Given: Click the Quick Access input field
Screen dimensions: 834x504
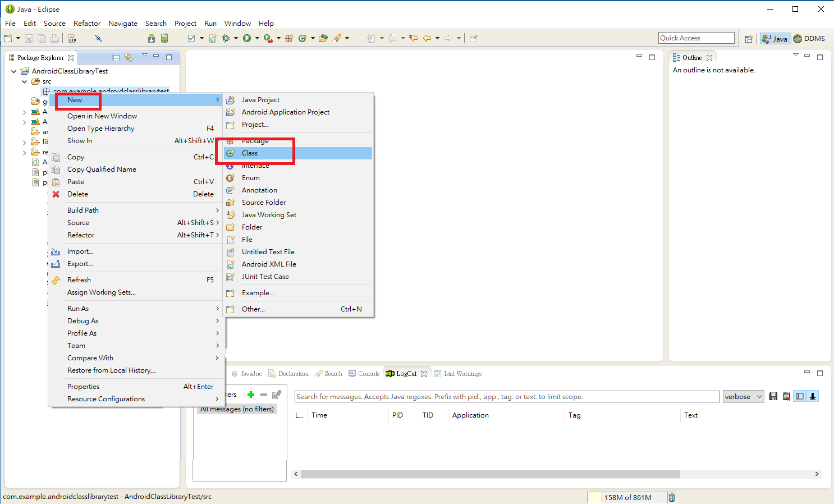Looking at the screenshot, I should pos(696,38).
